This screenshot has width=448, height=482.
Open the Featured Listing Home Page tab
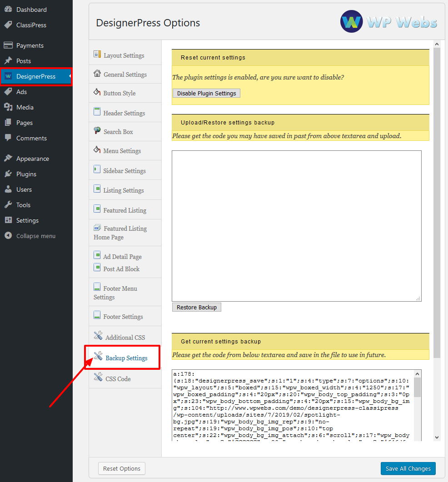pyautogui.click(x=125, y=233)
